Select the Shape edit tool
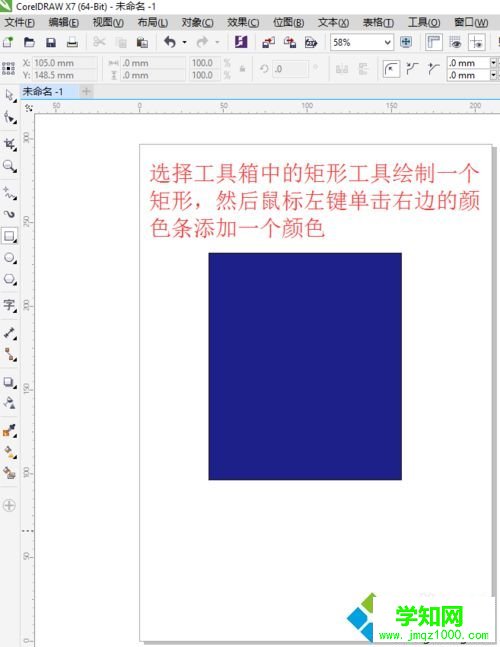This screenshot has width=500, height=647. point(9,117)
